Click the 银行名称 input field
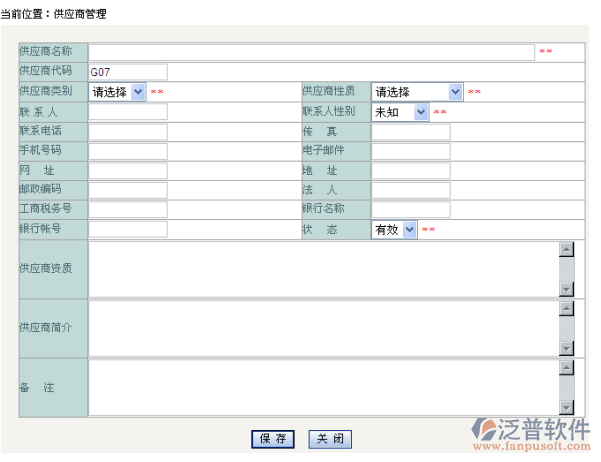The height and width of the screenshot is (462, 601). 410,210
